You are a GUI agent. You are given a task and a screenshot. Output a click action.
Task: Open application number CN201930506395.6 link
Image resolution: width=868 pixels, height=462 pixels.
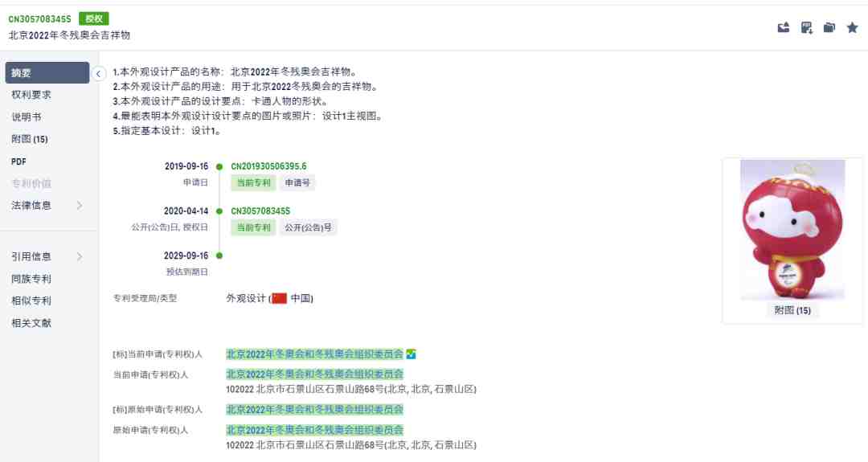pyautogui.click(x=268, y=166)
